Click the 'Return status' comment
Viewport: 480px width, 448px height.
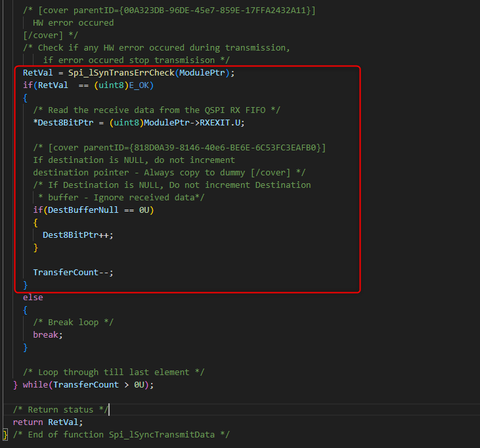click(60, 409)
